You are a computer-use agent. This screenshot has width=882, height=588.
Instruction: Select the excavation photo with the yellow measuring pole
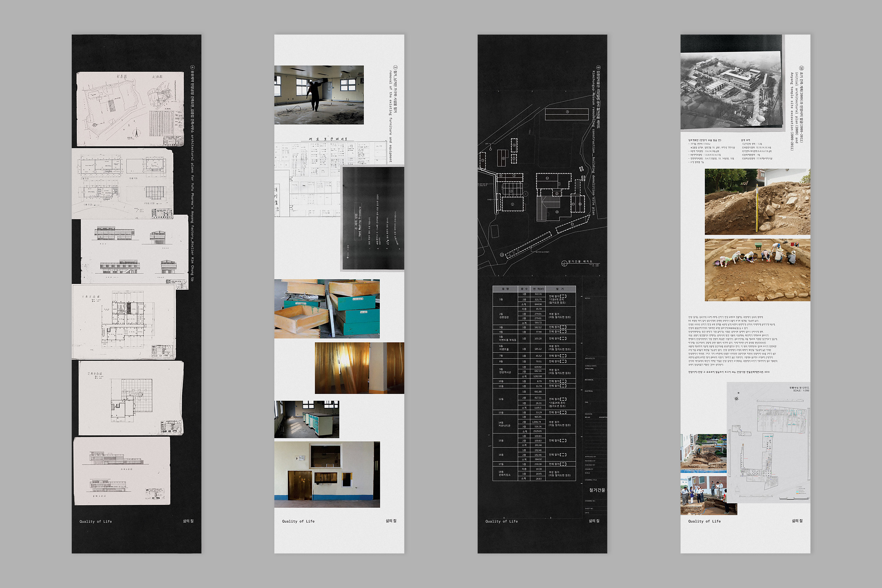[x=757, y=202]
